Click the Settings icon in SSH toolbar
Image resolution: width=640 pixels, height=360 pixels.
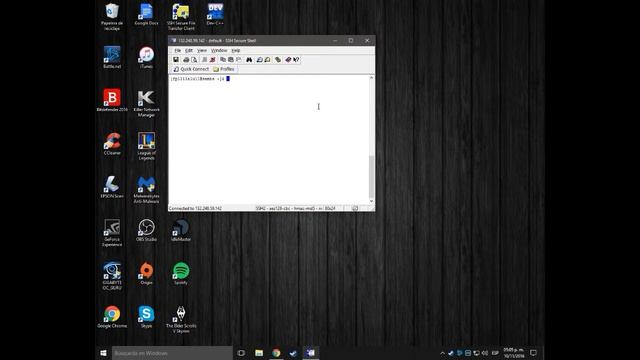click(278, 60)
